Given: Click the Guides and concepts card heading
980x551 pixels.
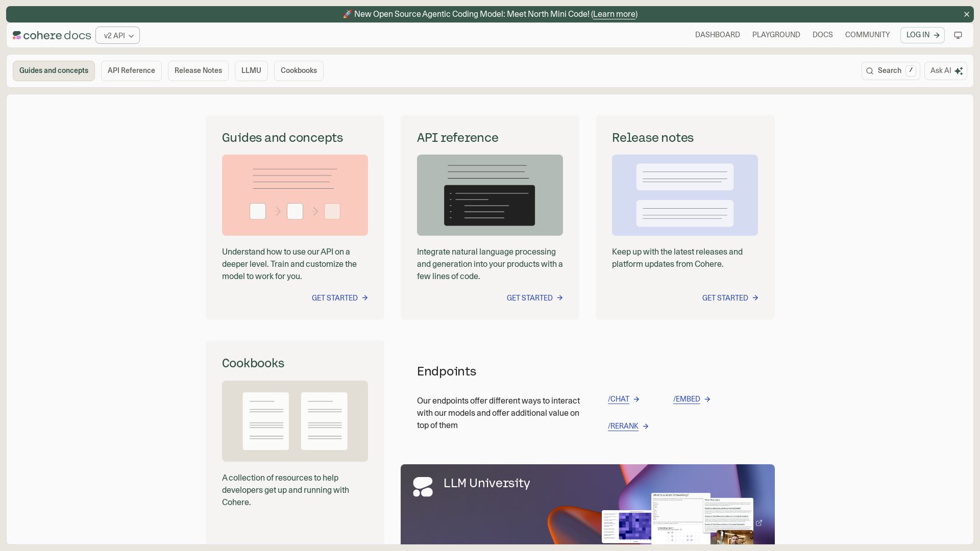Looking at the screenshot, I should 282,138.
